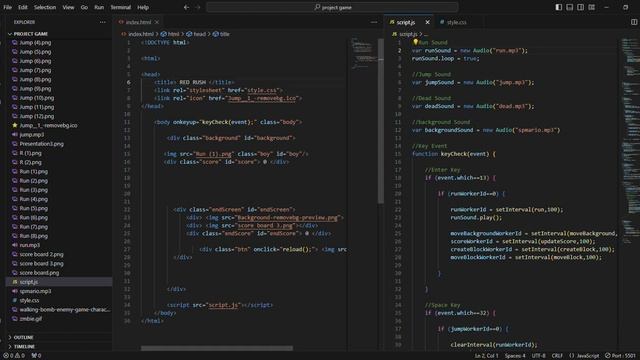Open jump.mp3 in explorer
The width and height of the screenshot is (640, 360).
pos(31,135)
